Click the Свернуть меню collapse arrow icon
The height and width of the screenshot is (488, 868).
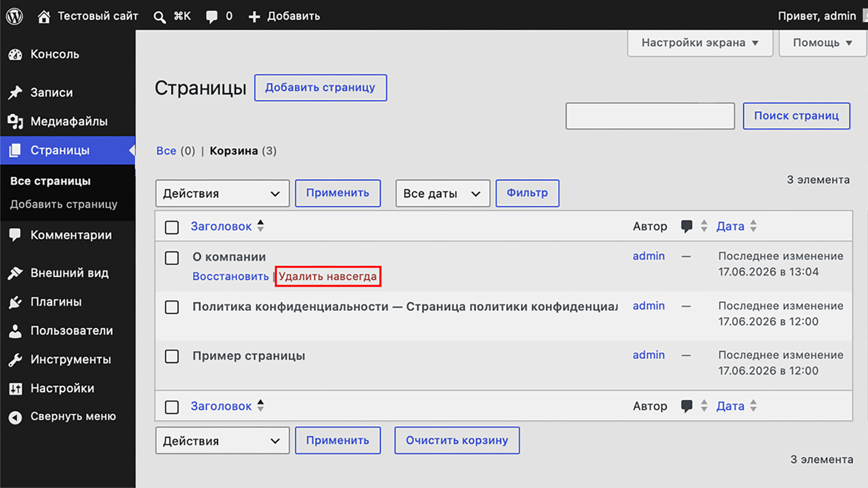pyautogui.click(x=15, y=417)
